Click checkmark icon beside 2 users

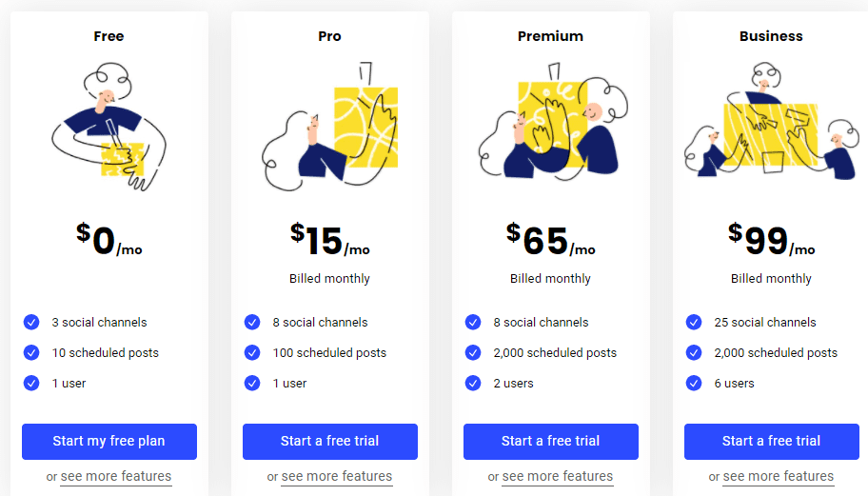click(473, 383)
